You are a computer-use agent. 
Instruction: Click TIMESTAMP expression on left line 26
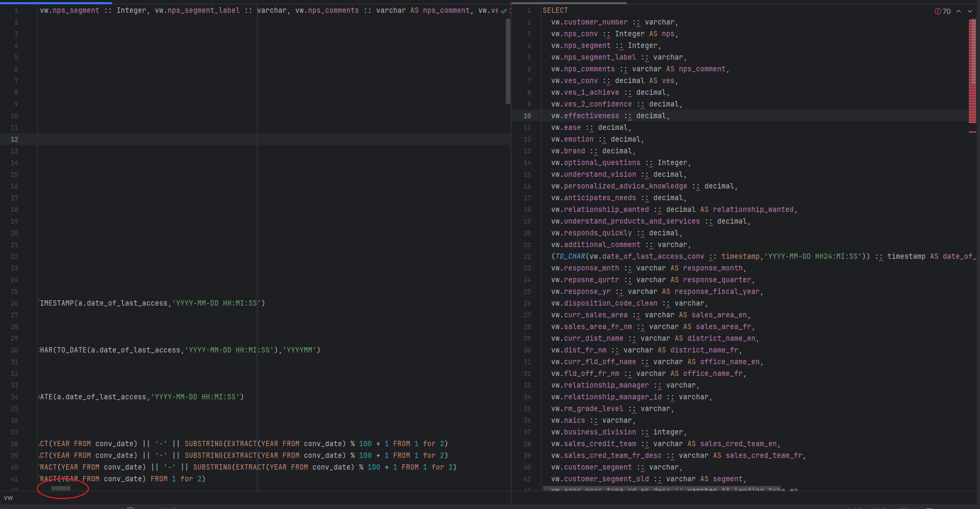click(x=152, y=303)
